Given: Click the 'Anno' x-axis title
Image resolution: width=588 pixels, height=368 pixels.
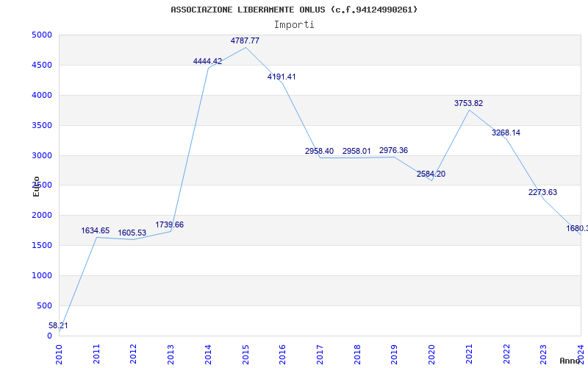Looking at the screenshot, I should (x=570, y=361).
